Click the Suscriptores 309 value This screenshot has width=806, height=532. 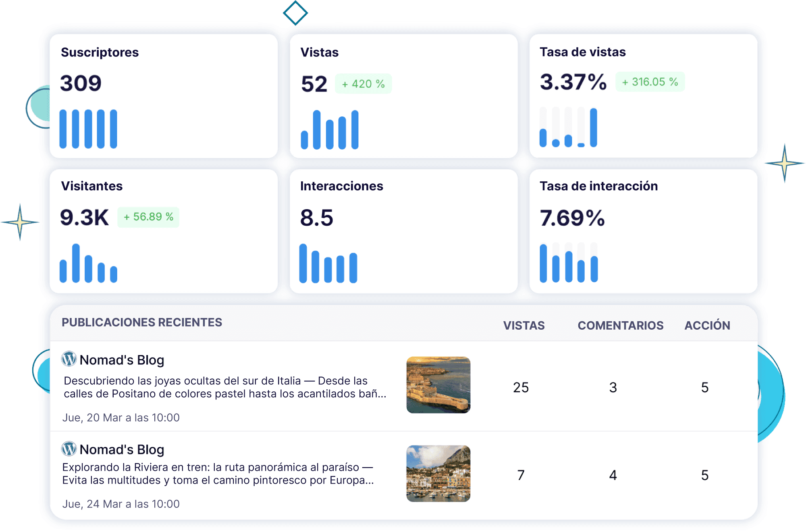(81, 83)
